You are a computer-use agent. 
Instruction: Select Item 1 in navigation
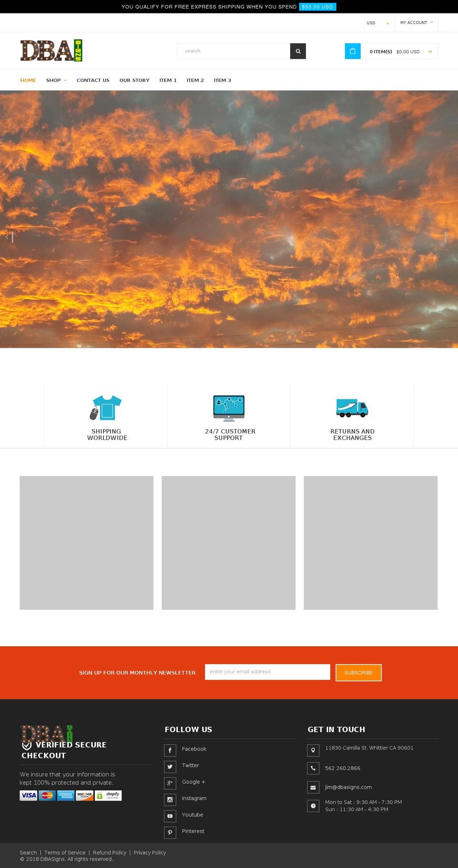[168, 80]
